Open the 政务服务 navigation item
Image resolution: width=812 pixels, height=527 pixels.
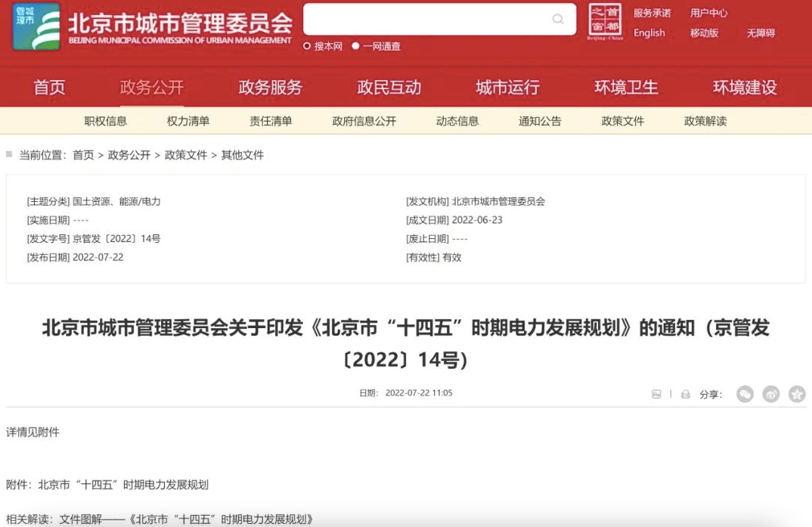point(271,87)
